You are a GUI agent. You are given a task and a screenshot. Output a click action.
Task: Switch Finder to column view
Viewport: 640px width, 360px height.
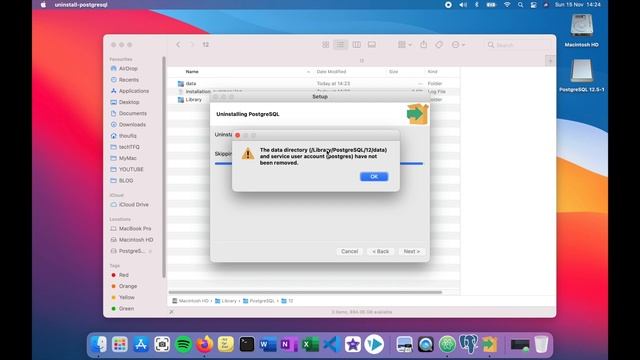click(x=356, y=44)
